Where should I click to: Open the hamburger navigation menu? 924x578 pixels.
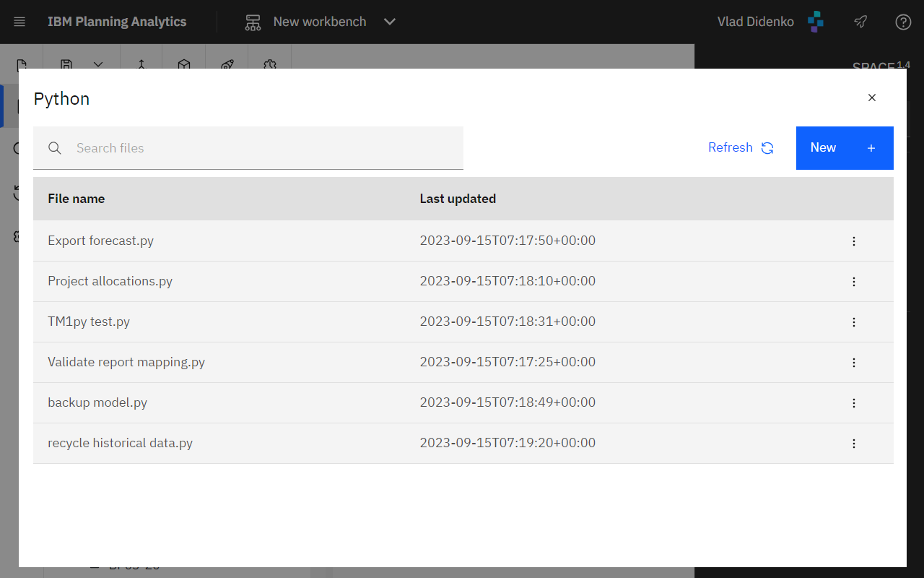[19, 22]
